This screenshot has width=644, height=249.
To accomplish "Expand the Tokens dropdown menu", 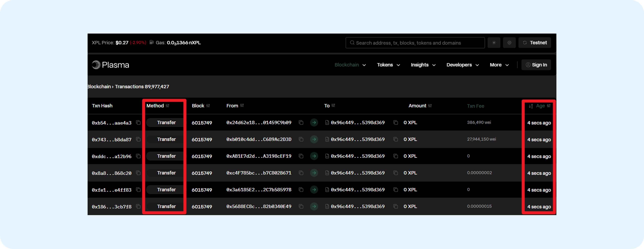I will [388, 65].
